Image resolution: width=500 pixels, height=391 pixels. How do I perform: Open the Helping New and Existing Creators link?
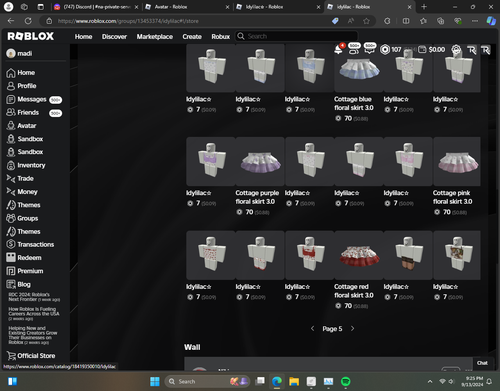[33, 335]
